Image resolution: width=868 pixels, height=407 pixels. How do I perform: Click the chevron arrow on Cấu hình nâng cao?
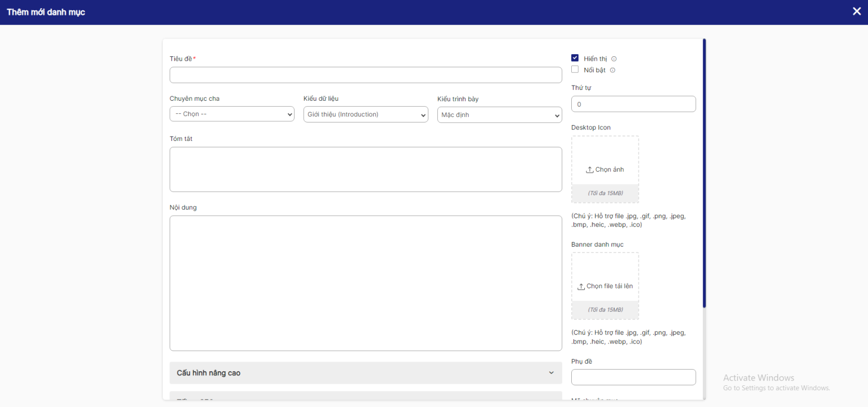[551, 373]
